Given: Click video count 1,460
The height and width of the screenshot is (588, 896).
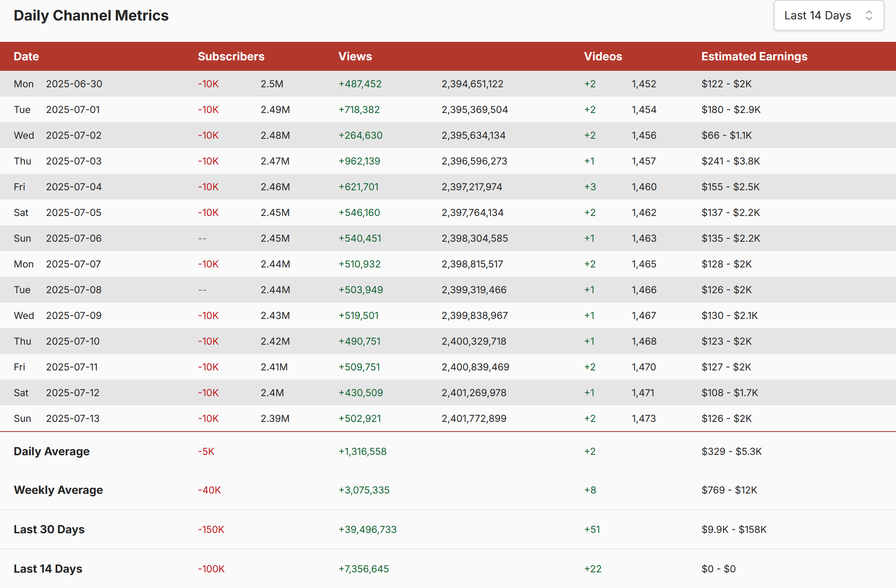Looking at the screenshot, I should tap(644, 187).
